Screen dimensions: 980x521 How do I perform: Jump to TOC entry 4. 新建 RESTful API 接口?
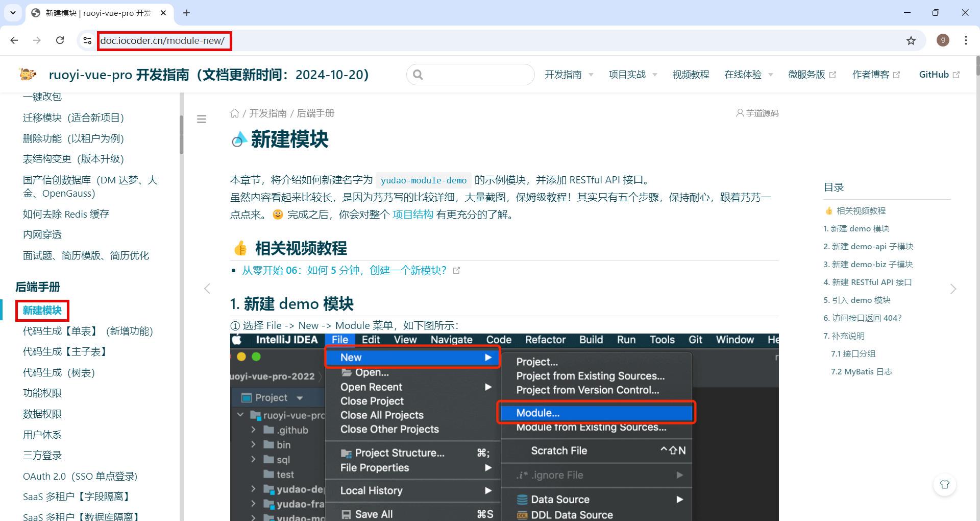point(868,282)
